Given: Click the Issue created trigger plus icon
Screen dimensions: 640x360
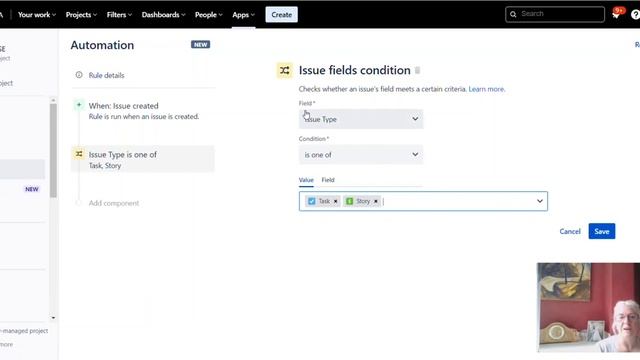Looking at the screenshot, I should coord(79,105).
